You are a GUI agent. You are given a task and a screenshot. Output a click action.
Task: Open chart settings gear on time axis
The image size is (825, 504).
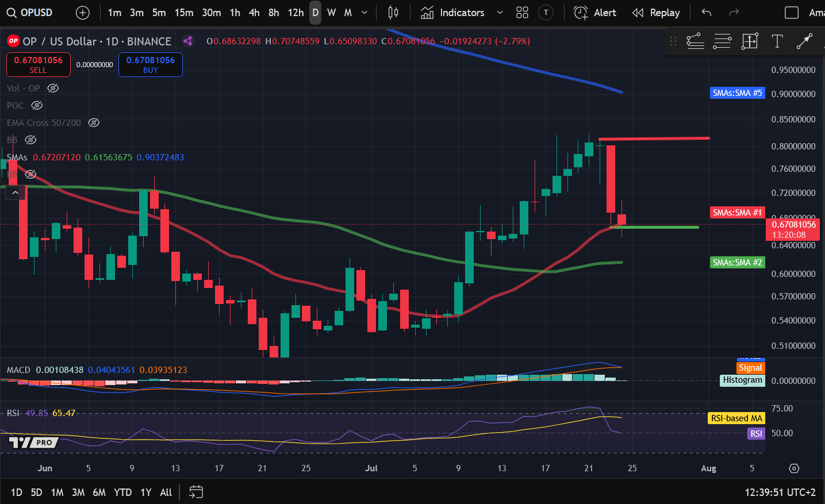pyautogui.click(x=794, y=468)
